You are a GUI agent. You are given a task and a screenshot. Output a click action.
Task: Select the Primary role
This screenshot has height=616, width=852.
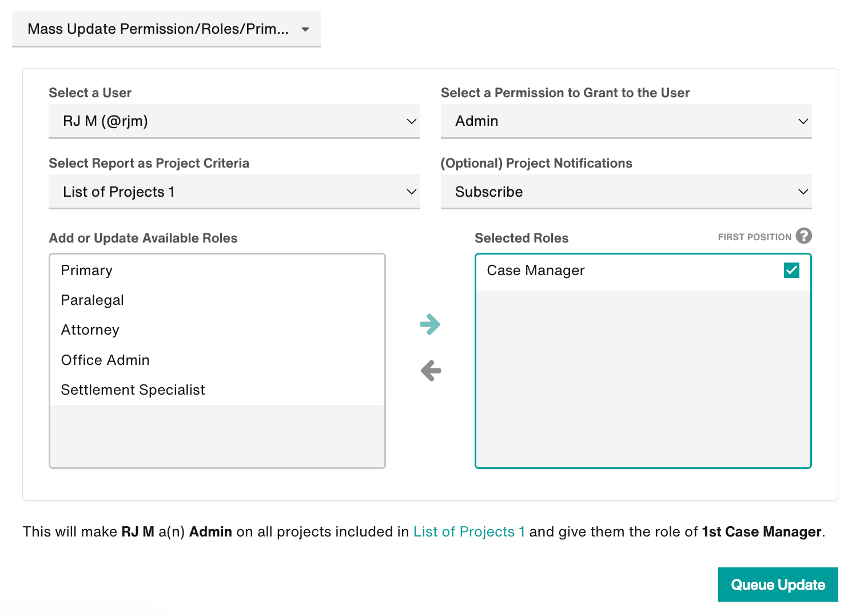(217, 270)
